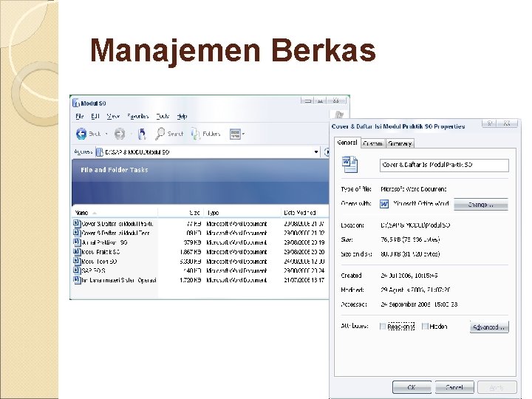The width and height of the screenshot is (532, 399).
Task: Click the SAP SO file name
Action: 93,270
